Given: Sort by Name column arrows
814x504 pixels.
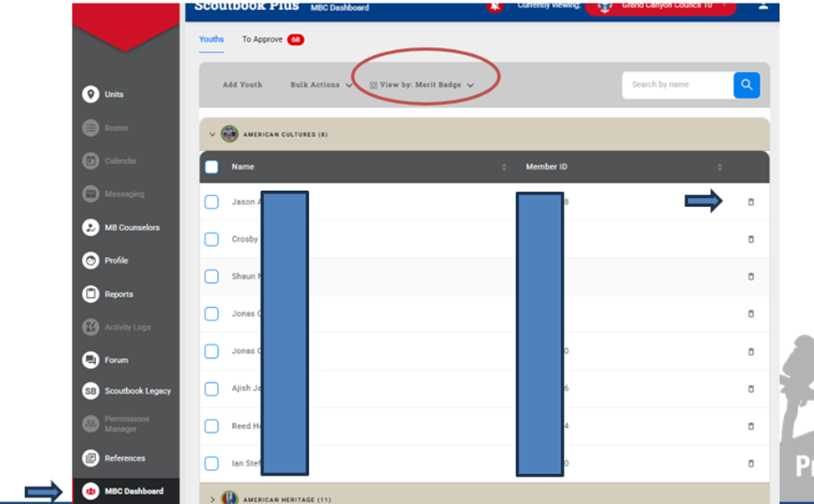Looking at the screenshot, I should click(x=503, y=167).
